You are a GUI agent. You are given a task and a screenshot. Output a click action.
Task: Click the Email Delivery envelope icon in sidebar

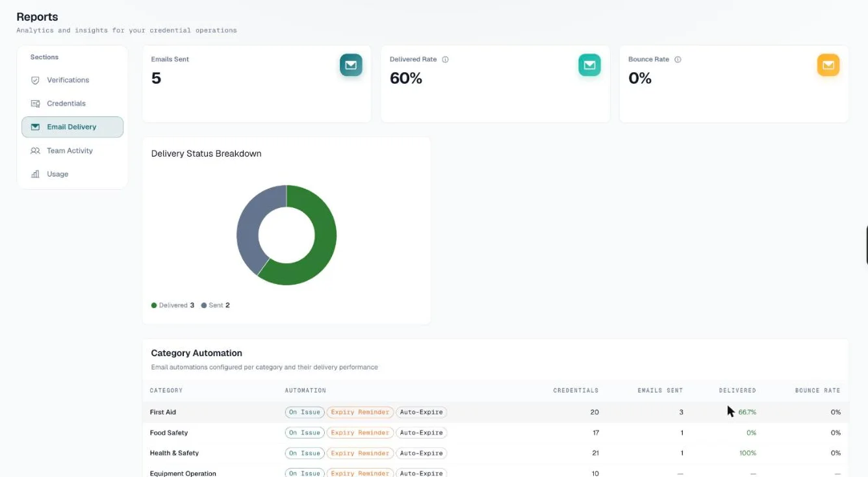(x=35, y=127)
